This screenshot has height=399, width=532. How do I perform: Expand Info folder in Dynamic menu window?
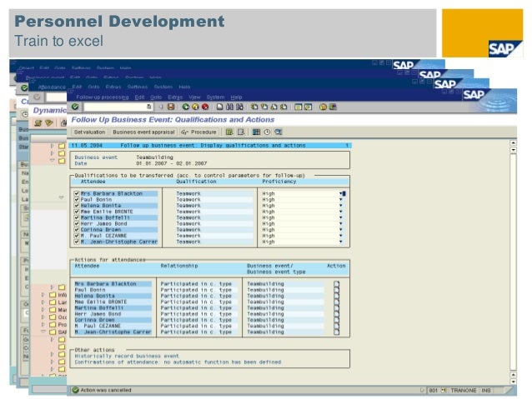coord(43,295)
